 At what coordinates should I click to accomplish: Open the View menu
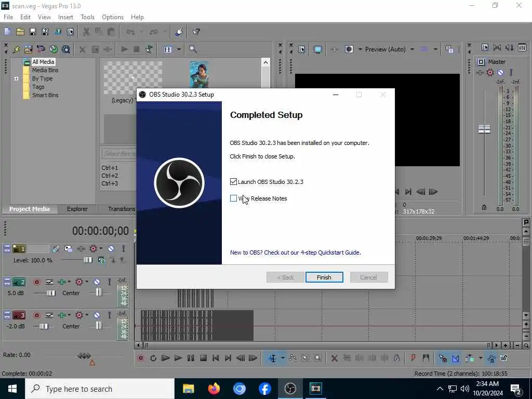pyautogui.click(x=44, y=17)
